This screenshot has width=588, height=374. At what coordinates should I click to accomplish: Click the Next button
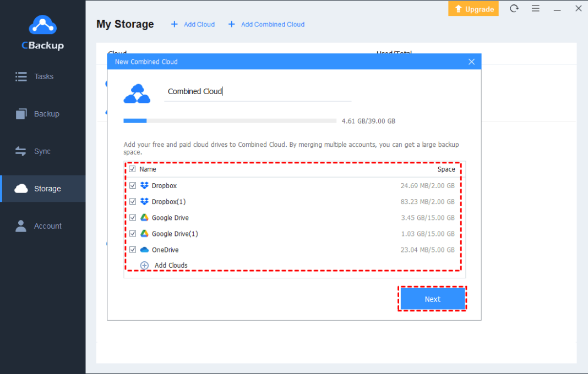433,299
